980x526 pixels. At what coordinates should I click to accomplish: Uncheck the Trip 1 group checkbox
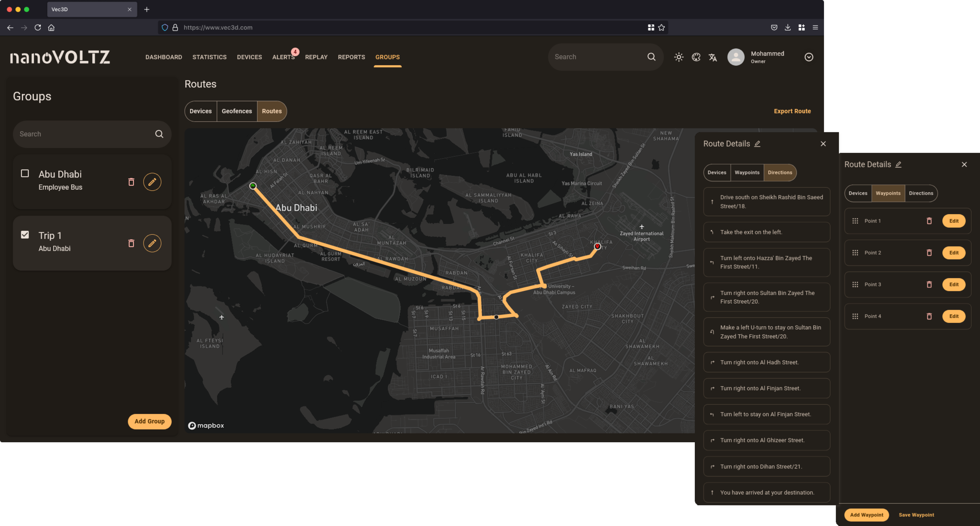[x=25, y=235]
